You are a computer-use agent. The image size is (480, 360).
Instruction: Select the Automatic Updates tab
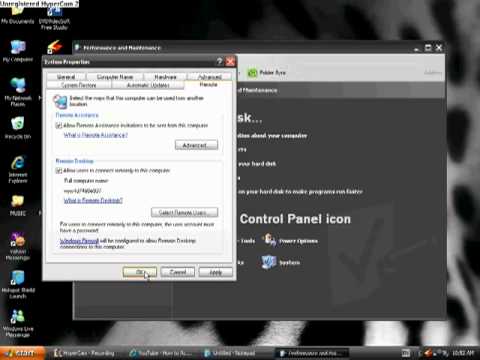(148, 85)
